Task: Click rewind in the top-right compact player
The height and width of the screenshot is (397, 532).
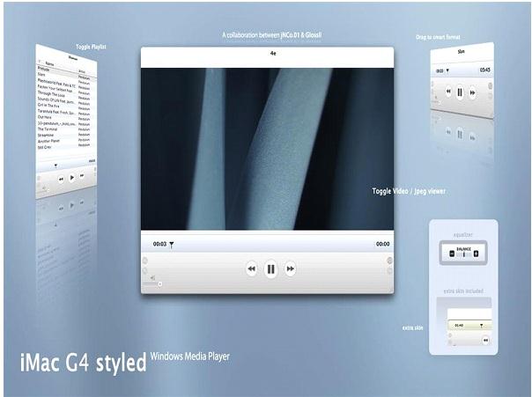Action: pyautogui.click(x=448, y=92)
